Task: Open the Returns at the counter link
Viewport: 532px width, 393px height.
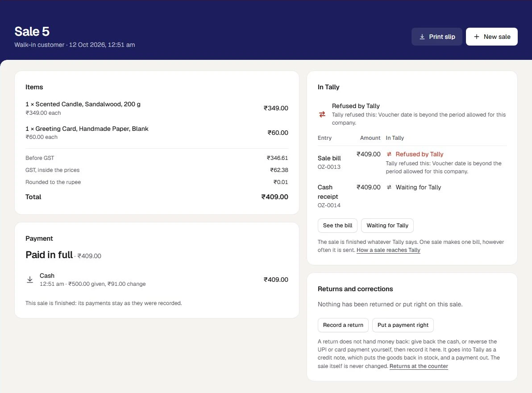Action: pos(419,366)
